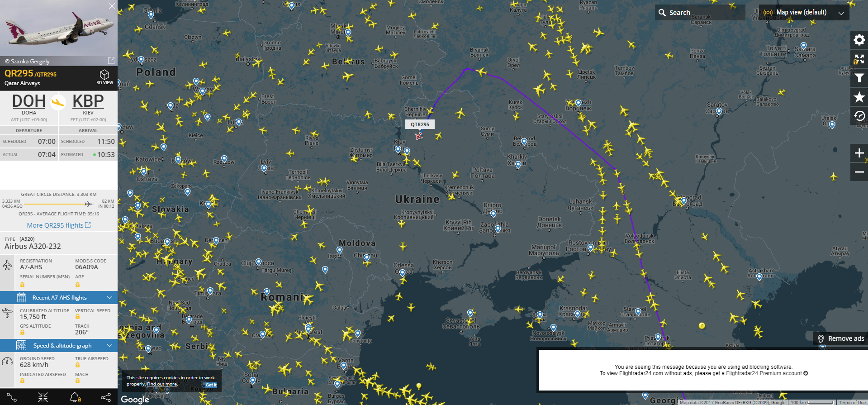
Task: Click estimated arrival time 10:53
Action: click(106, 154)
